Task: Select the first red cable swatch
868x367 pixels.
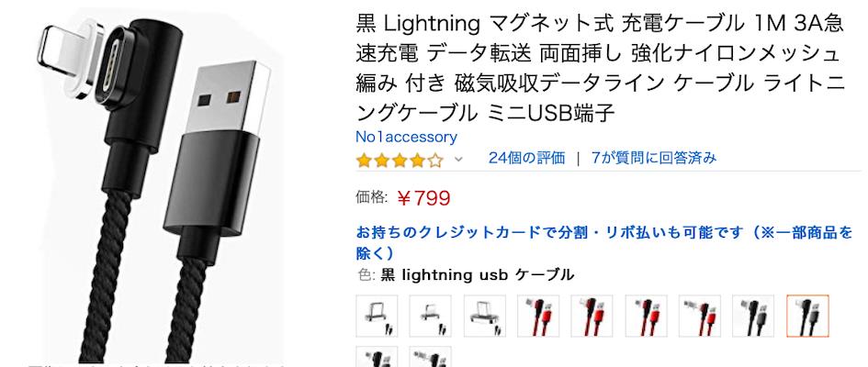Action: click(x=538, y=316)
